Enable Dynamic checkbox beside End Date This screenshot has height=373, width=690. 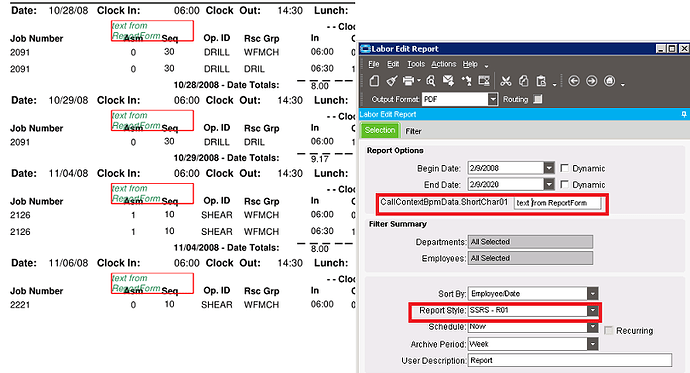tap(565, 184)
